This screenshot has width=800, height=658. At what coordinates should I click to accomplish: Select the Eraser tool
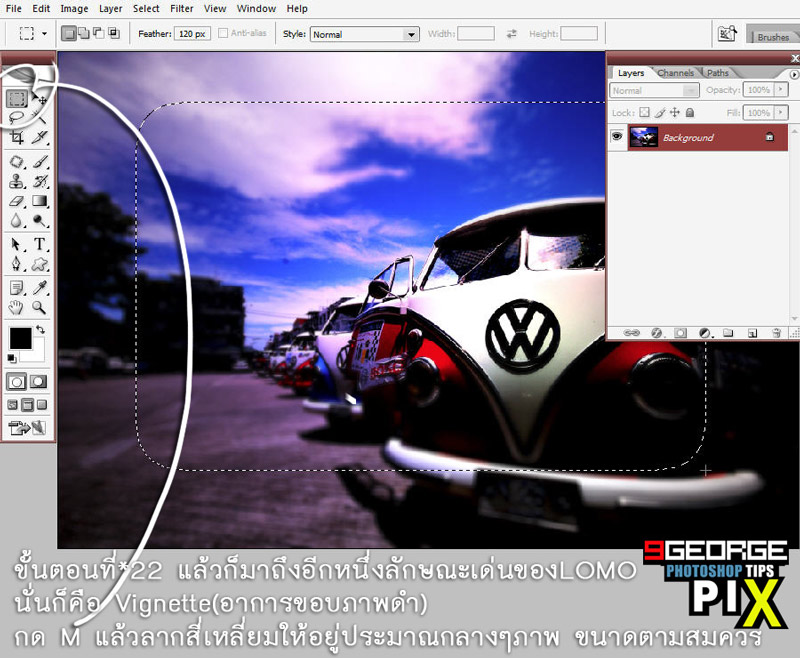[x=17, y=201]
